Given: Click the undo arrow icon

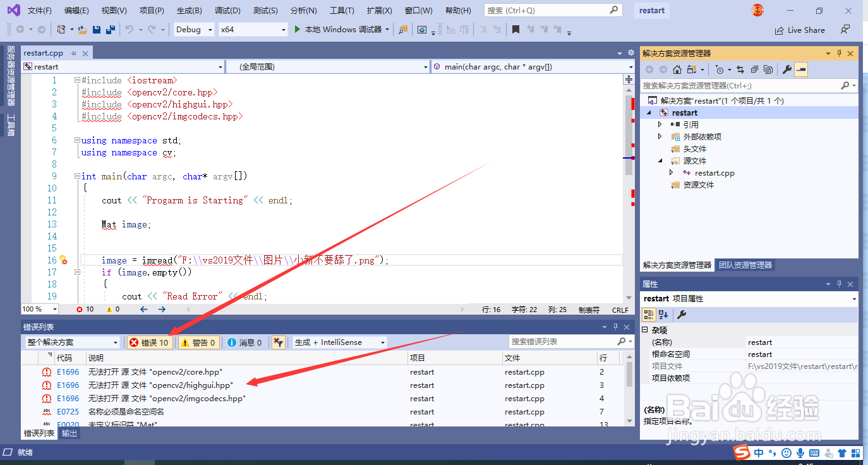Looking at the screenshot, I should [x=130, y=29].
